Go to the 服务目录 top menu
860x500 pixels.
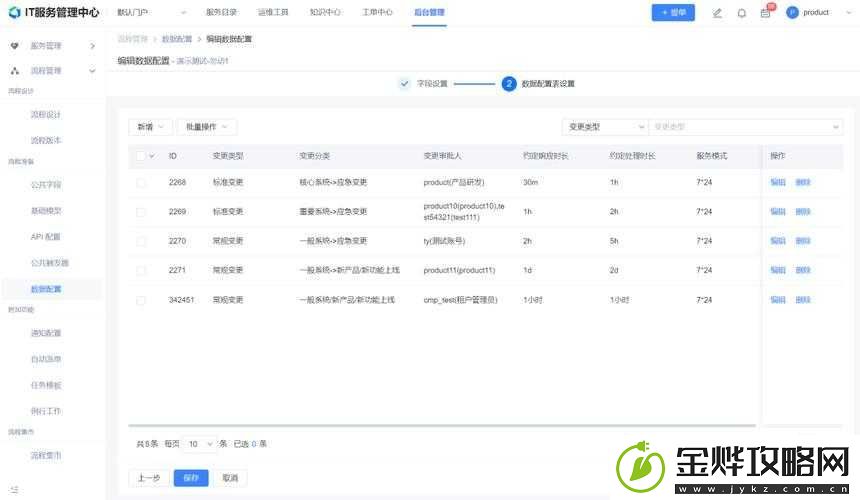(x=222, y=12)
